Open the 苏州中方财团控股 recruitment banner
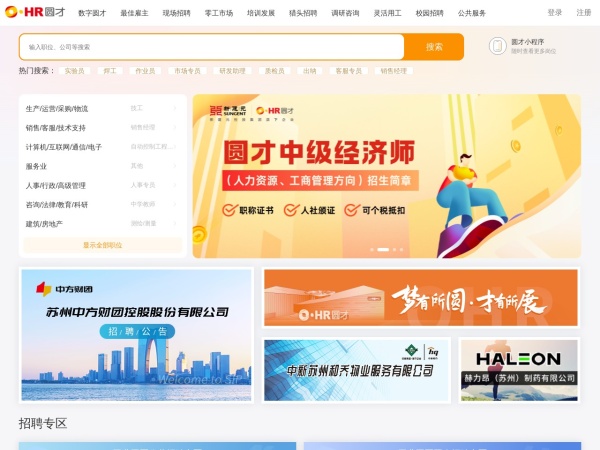The image size is (600, 450). [x=136, y=335]
